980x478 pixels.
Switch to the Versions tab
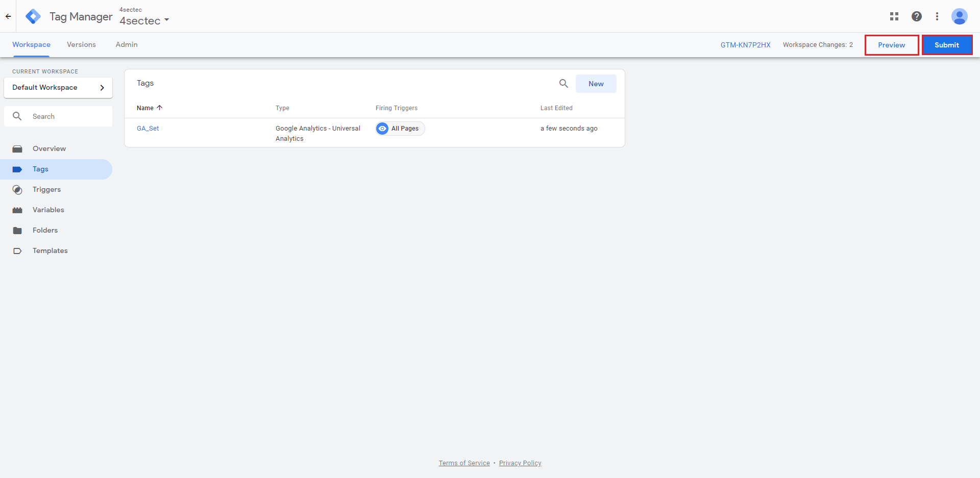(x=81, y=45)
